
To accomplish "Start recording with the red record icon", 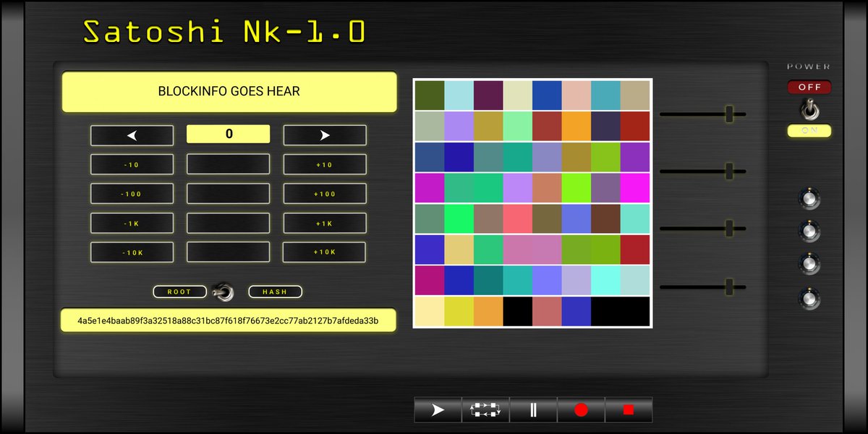I will [581, 409].
